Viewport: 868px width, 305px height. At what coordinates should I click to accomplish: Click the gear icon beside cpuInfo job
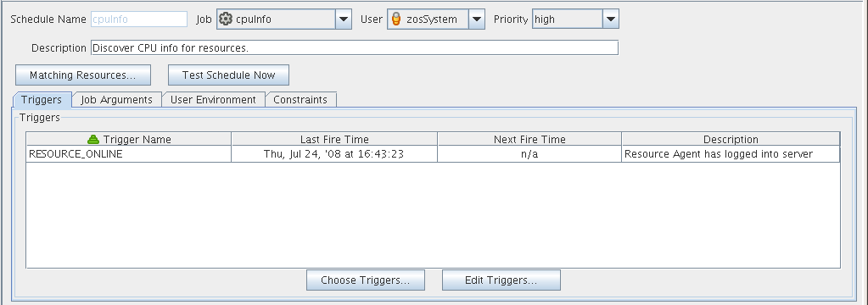click(225, 19)
